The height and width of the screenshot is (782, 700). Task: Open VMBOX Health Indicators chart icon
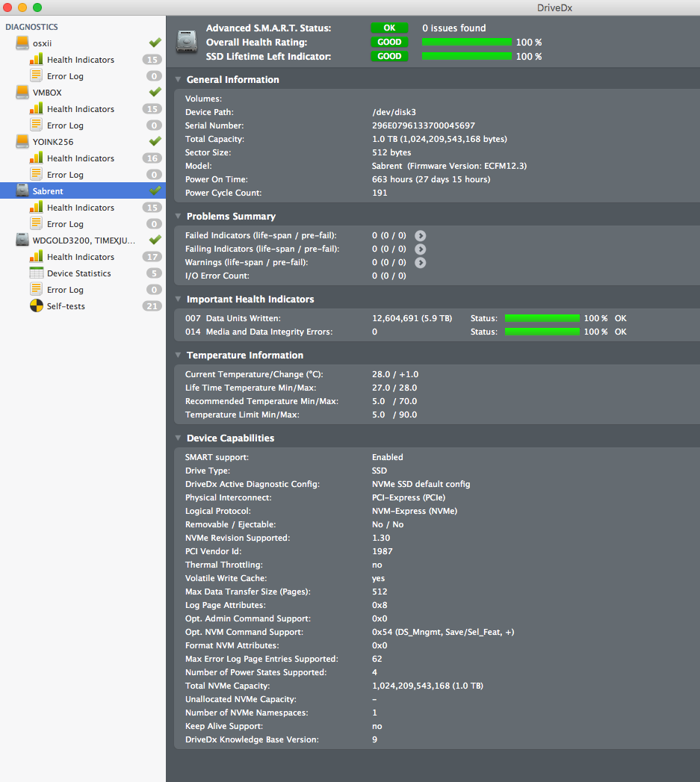(x=36, y=109)
